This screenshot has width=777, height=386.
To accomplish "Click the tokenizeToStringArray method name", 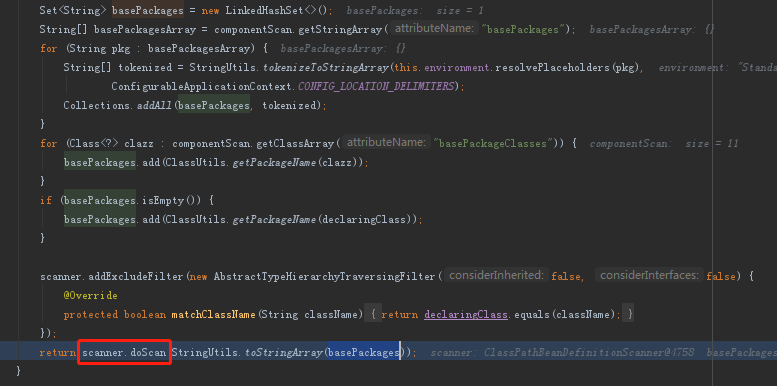I will 326,67.
